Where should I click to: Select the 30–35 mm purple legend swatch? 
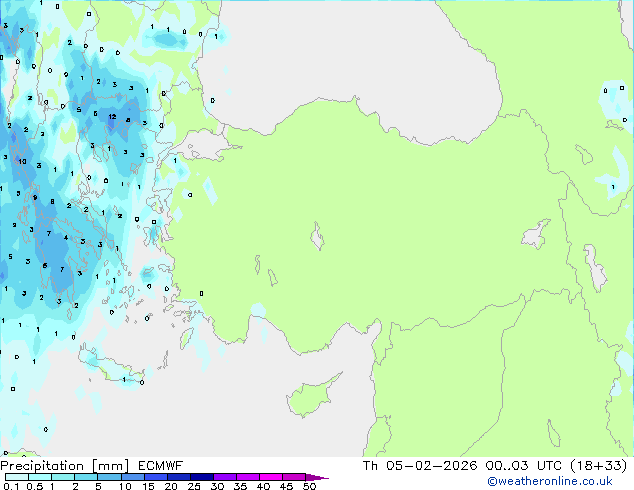pos(225,477)
